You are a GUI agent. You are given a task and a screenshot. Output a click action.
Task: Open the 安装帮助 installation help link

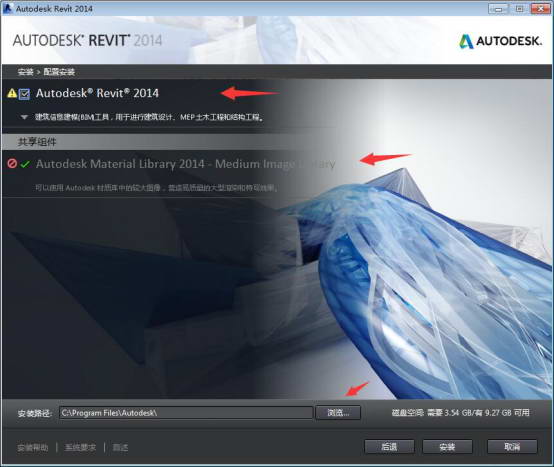33,448
